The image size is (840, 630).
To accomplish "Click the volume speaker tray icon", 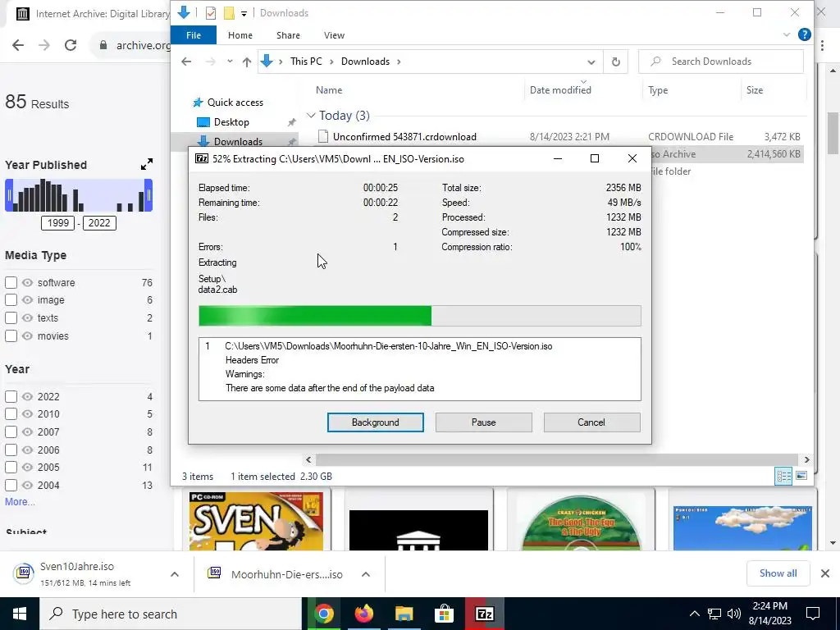I will (x=734, y=614).
